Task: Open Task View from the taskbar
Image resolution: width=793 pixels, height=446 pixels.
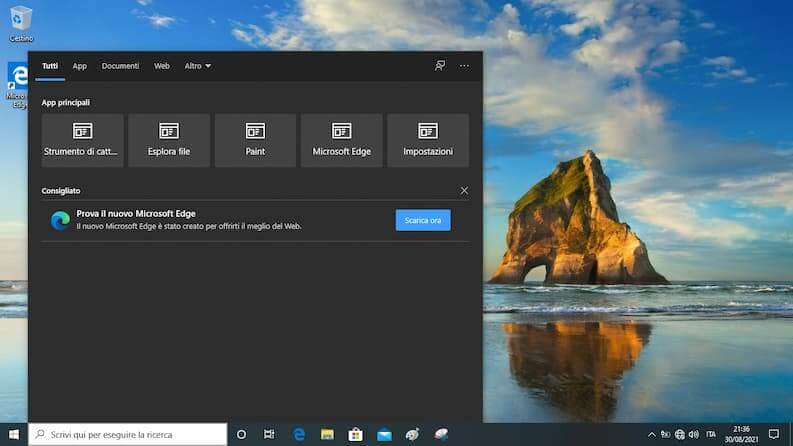Action: click(x=269, y=434)
